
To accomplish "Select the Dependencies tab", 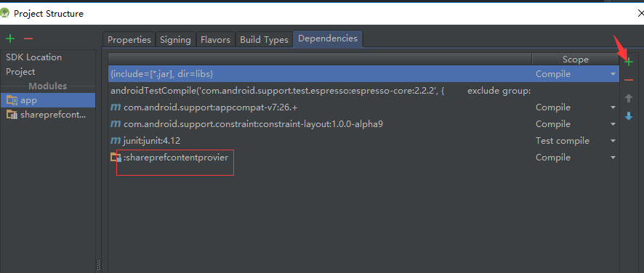I will click(x=328, y=38).
